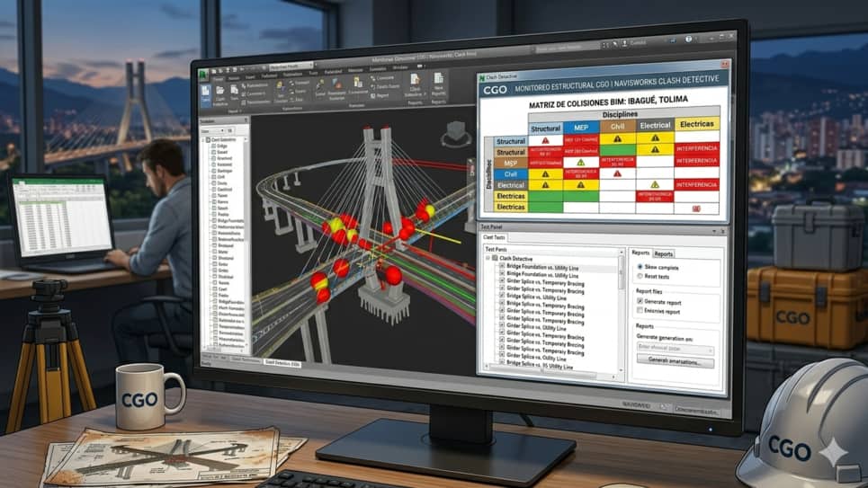Switch to the Home ribbon tab

(x=219, y=78)
